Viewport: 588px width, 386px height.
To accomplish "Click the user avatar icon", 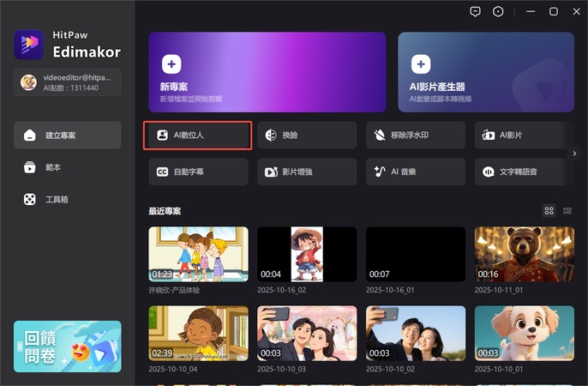I will pyautogui.click(x=28, y=82).
